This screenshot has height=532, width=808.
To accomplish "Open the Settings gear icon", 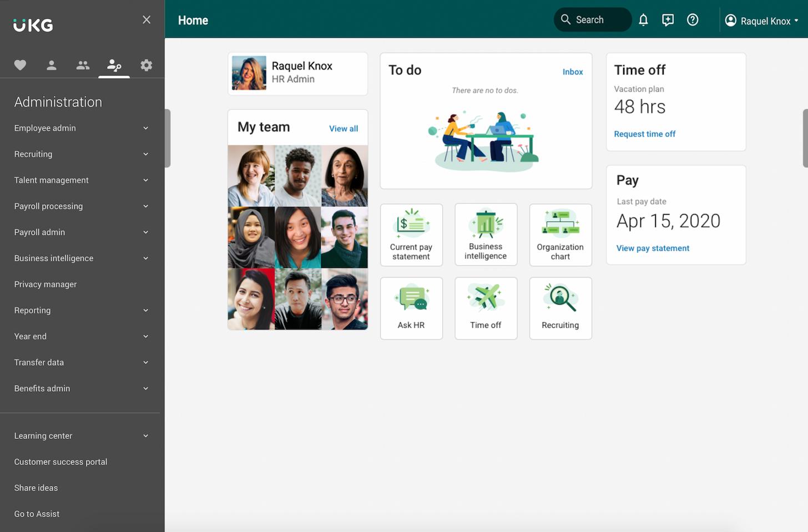I will tap(146, 65).
